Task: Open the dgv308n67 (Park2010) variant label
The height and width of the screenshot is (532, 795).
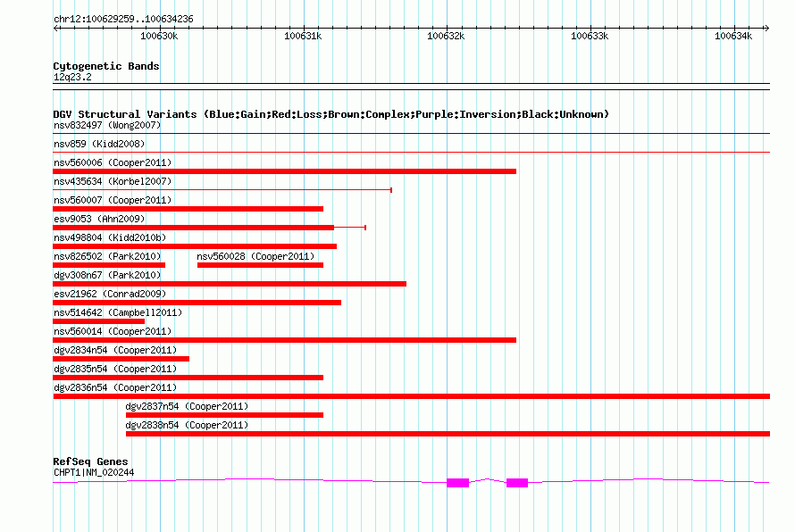Action: tap(107, 275)
